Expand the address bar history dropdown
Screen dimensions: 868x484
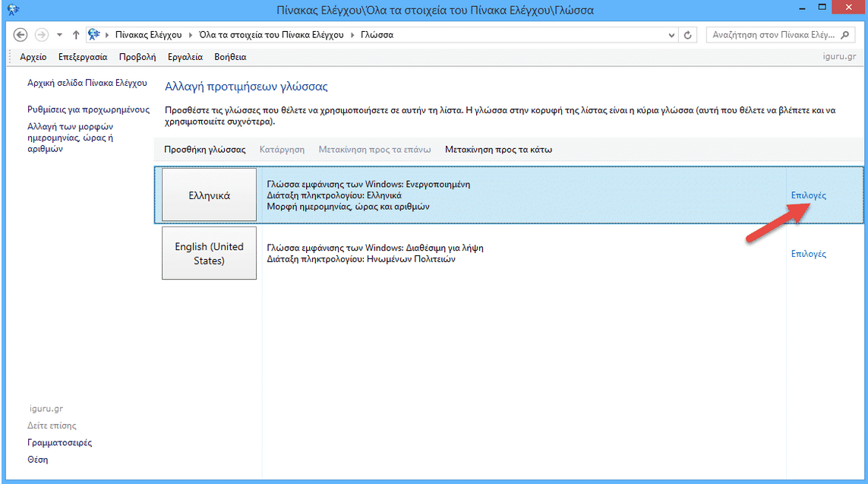(671, 35)
